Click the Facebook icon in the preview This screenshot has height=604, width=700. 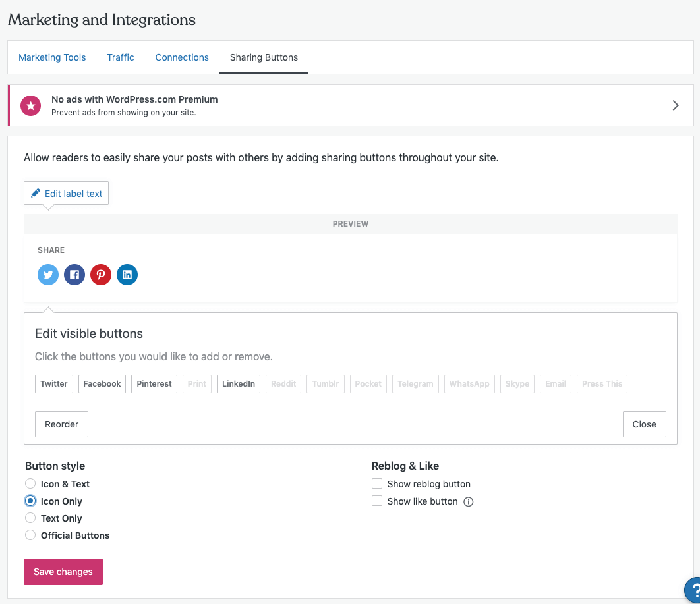(x=74, y=275)
